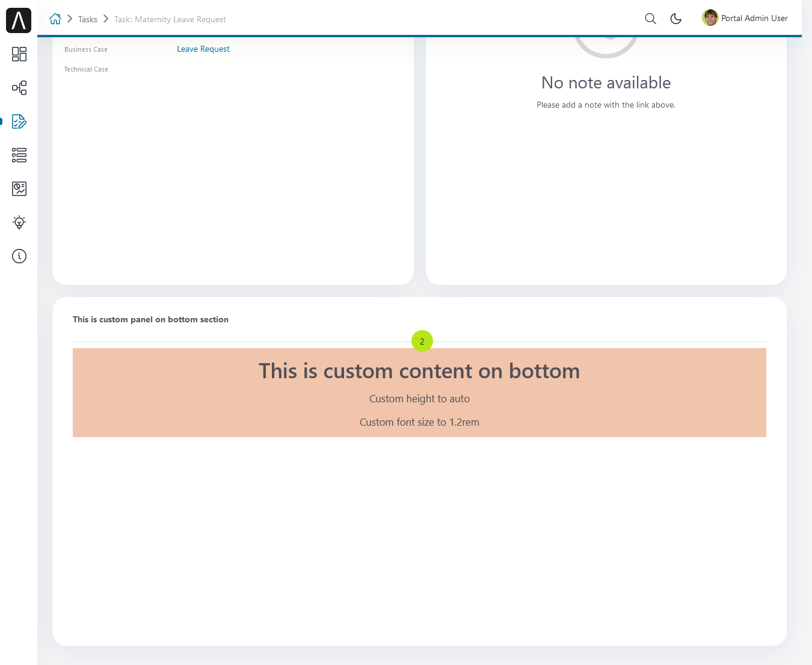Click the home breadcrumb icon

pos(55,19)
